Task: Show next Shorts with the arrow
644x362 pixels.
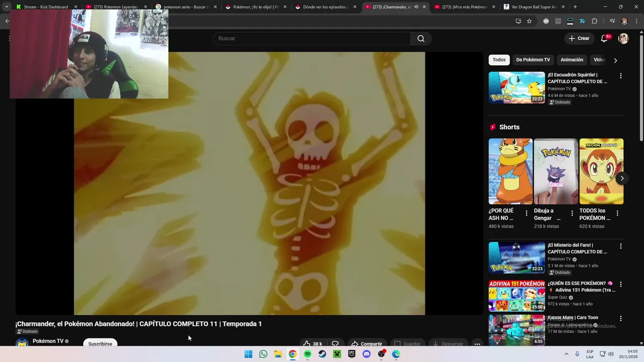Action: click(x=622, y=178)
